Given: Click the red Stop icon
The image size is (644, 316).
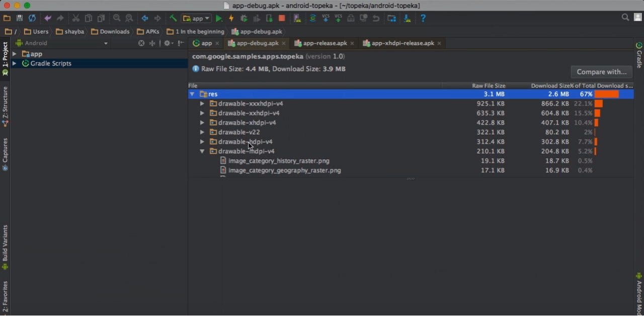Looking at the screenshot, I should (282, 18).
